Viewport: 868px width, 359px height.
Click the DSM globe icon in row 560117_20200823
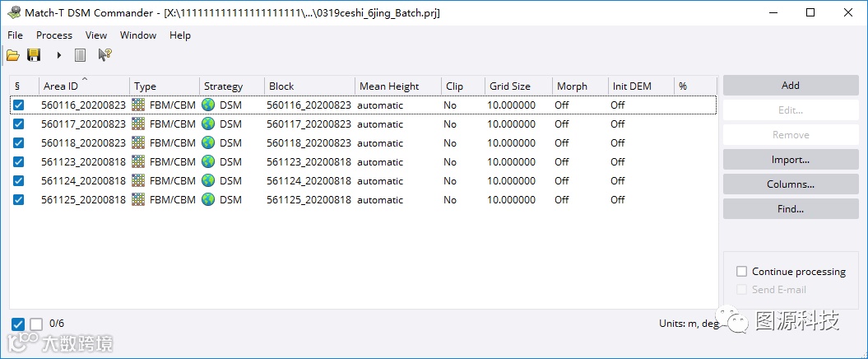[x=208, y=124]
